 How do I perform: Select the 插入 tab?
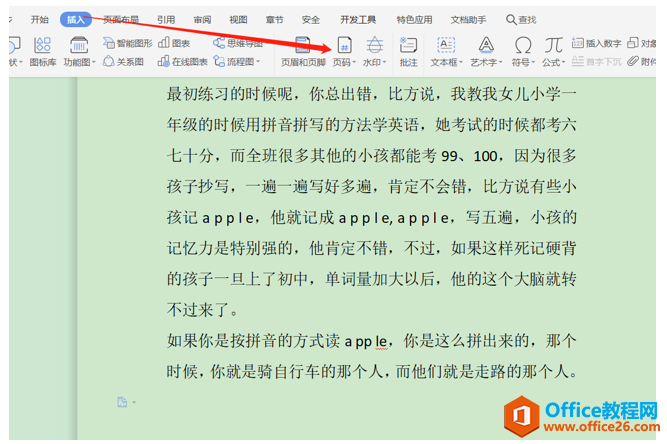(x=75, y=20)
